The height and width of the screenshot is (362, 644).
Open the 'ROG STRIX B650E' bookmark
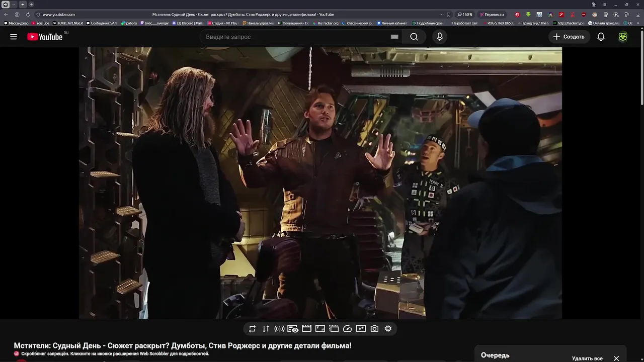[x=499, y=23]
